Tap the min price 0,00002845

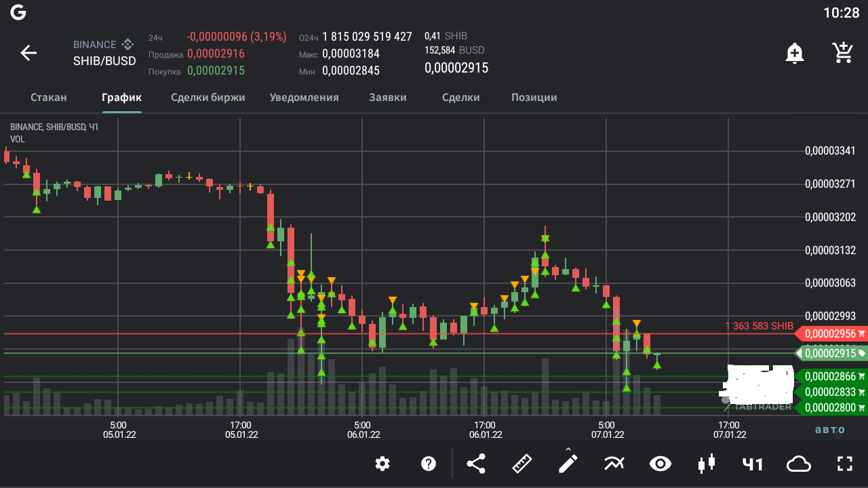pyautogui.click(x=351, y=70)
